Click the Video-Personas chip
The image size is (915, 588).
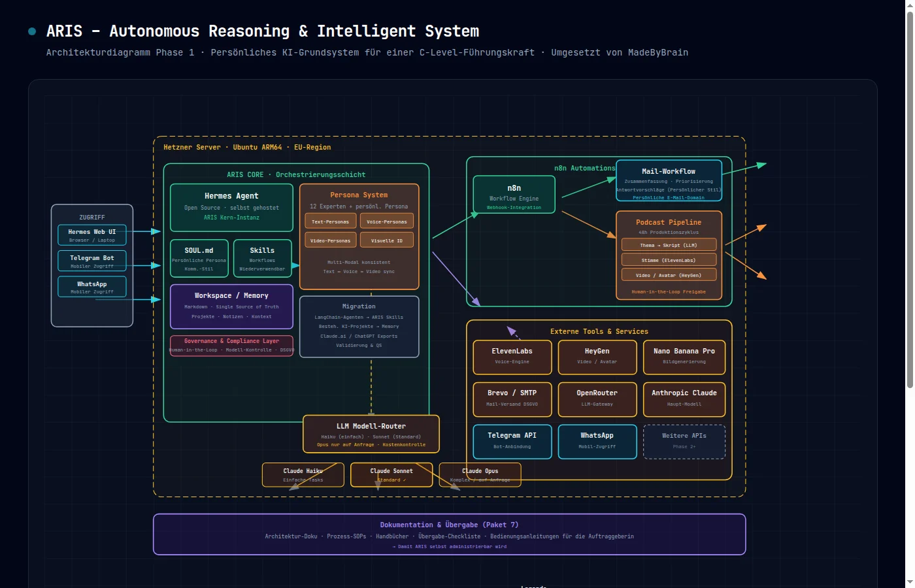pyautogui.click(x=331, y=240)
